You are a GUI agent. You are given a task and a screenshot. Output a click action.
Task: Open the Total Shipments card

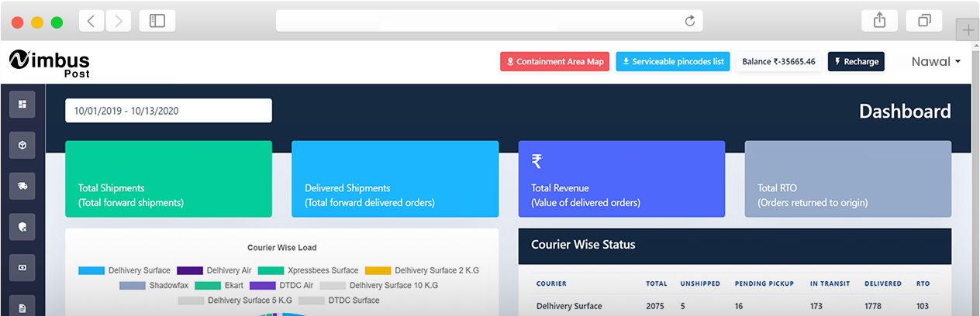click(168, 179)
